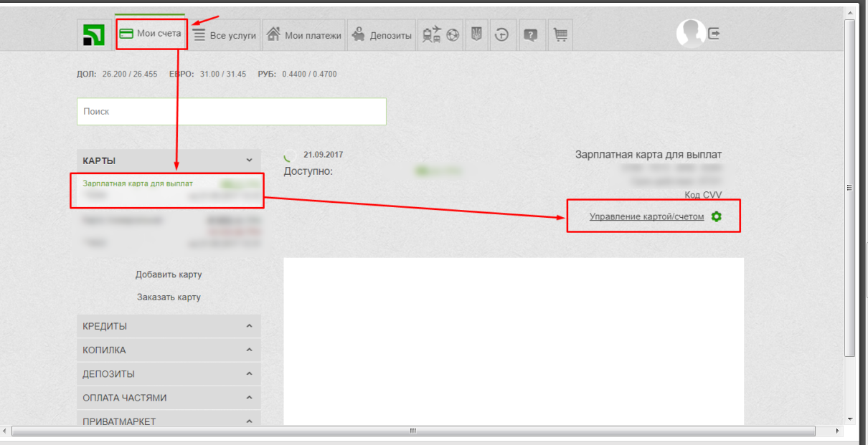Click the vertical scrollbar down arrow
The width and height of the screenshot is (868, 445).
tap(850, 418)
